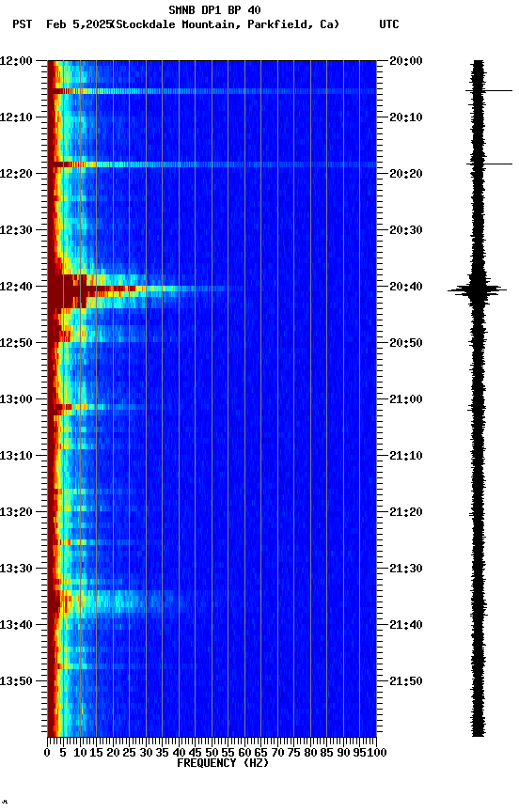The image size is (519, 812).
Task: Click the '55' frequency tick label
Action: coord(228,753)
